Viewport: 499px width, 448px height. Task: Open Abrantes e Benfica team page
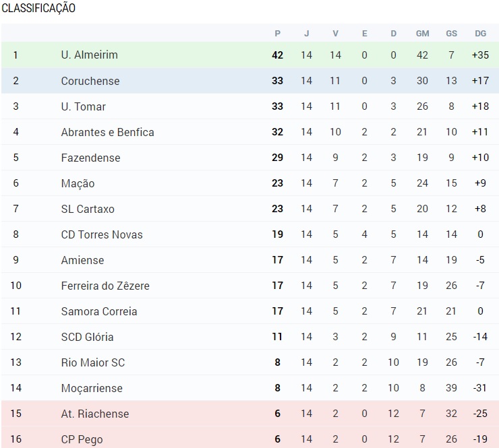point(107,132)
